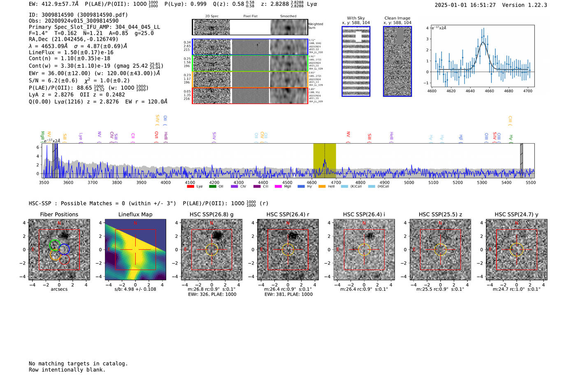The image size is (576, 392).
Task: Click the (H)CaII legend swatch
Action: (372, 186)
